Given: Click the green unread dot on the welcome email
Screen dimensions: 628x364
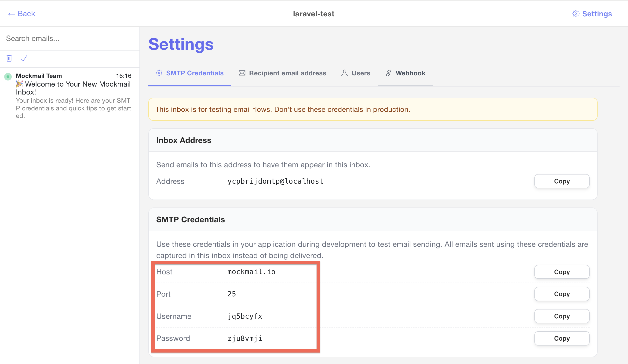Looking at the screenshot, I should [x=8, y=76].
